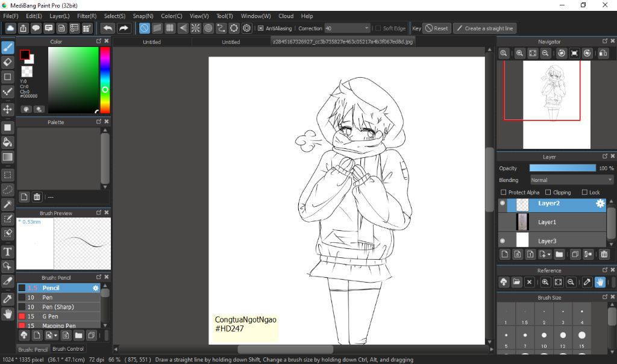Select the Move tool
Screen dimensions: 617x364
pyautogui.click(x=7, y=109)
